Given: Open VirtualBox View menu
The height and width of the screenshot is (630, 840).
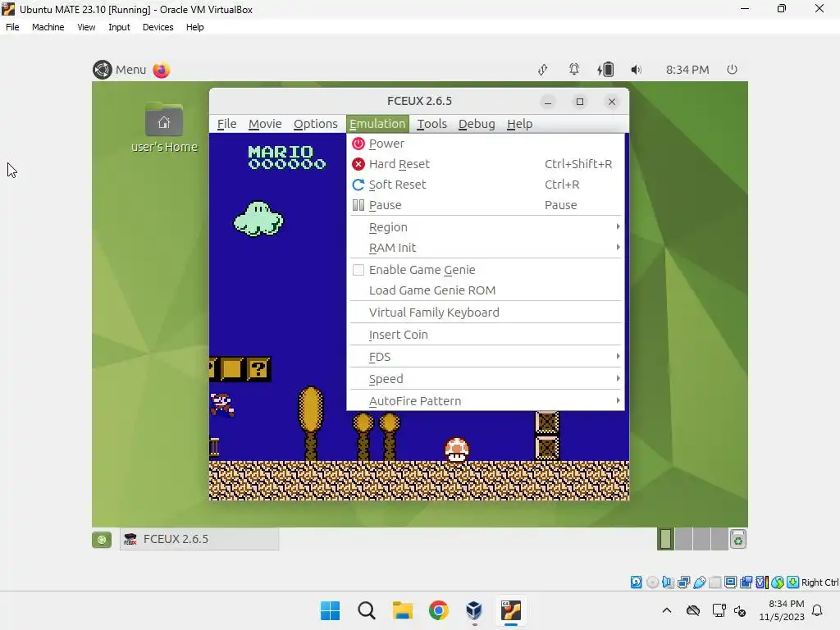Looking at the screenshot, I should tap(86, 27).
